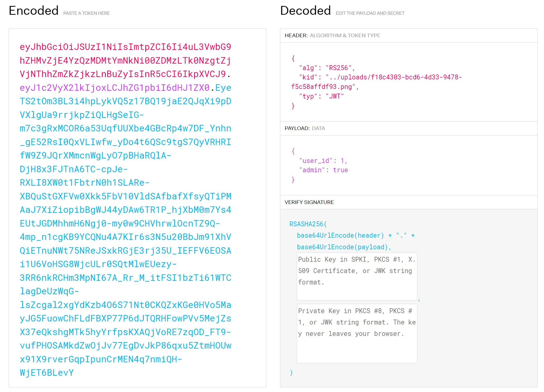Click the "typ": "JWT" header line
This screenshot has width=544, height=392.
[x=321, y=96]
